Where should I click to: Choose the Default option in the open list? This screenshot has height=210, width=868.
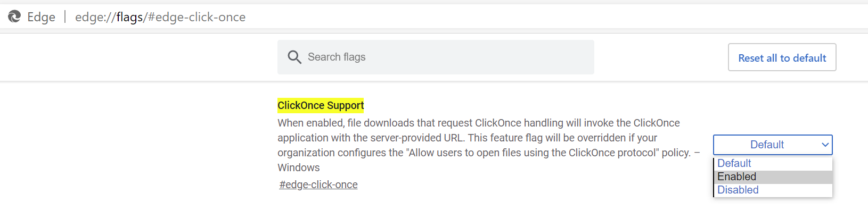click(773, 163)
